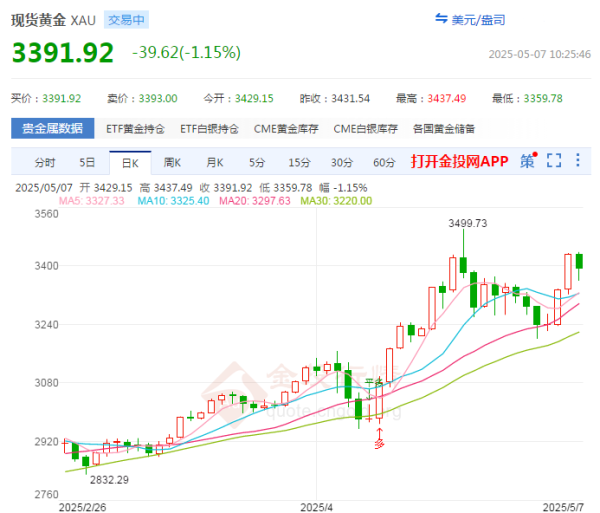The width and height of the screenshot is (600, 513).
Task: Click the MA20: 3297.63 legend label
Action: pyautogui.click(x=255, y=201)
